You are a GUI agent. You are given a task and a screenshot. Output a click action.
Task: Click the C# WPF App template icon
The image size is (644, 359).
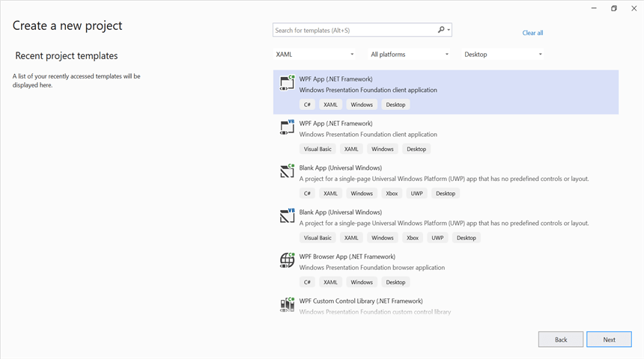point(287,82)
